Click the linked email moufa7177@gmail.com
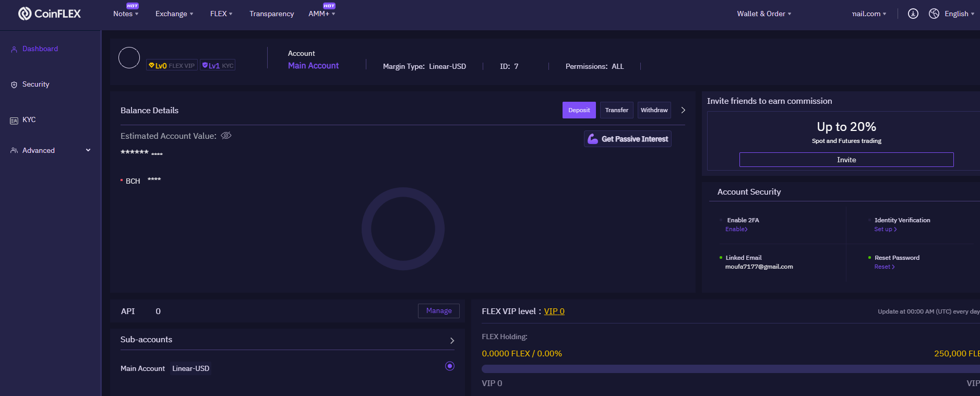Viewport: 980px width, 396px height. coord(759,267)
